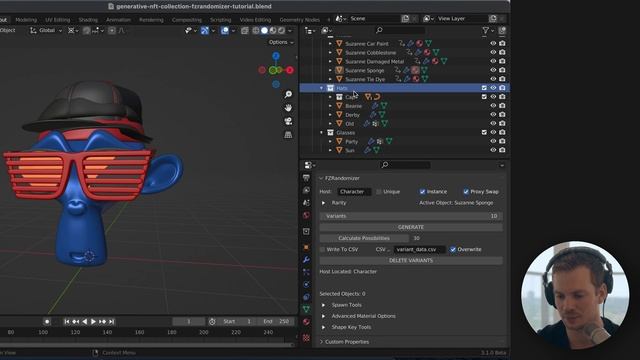Click the Host Character field
The image size is (640, 360).
tap(354, 192)
